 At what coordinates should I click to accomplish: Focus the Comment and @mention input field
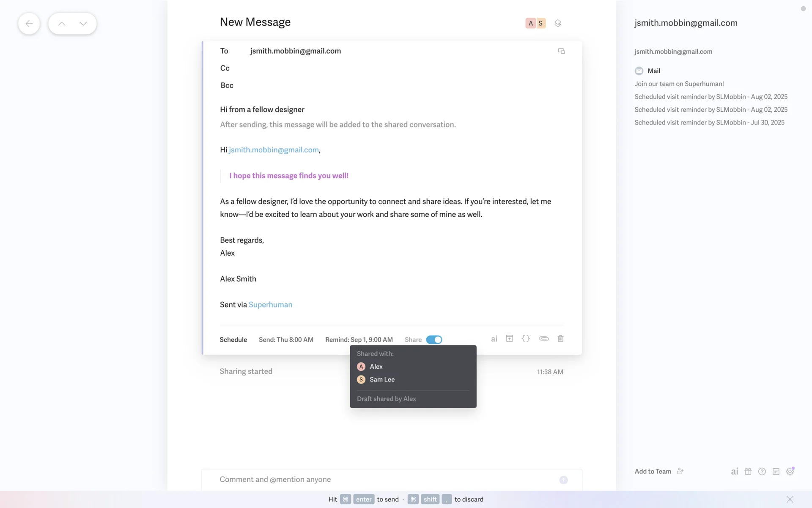381,480
